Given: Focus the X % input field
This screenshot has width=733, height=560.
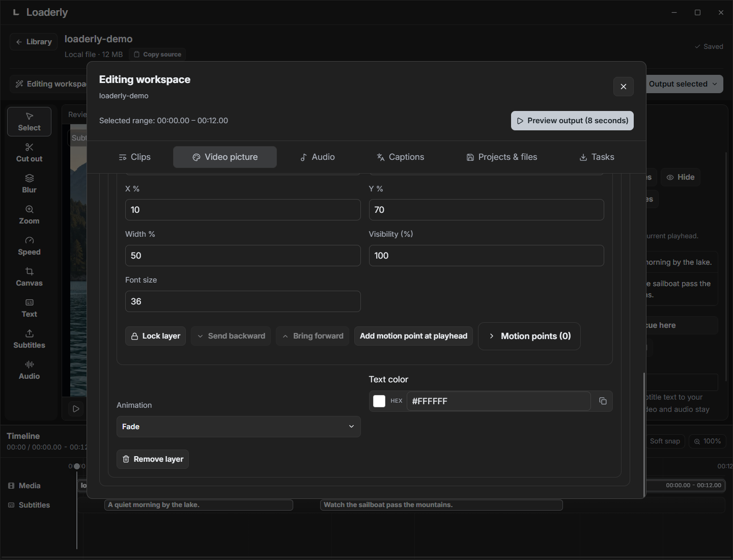Looking at the screenshot, I should [x=243, y=210].
